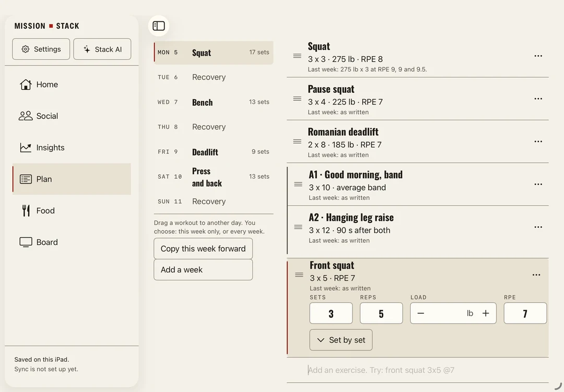Open Settings gear button
Viewport: 564px width, 392px height.
(x=41, y=49)
